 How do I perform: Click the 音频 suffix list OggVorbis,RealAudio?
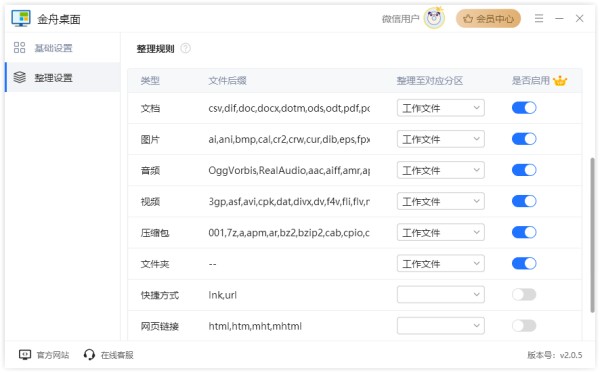[289, 170]
